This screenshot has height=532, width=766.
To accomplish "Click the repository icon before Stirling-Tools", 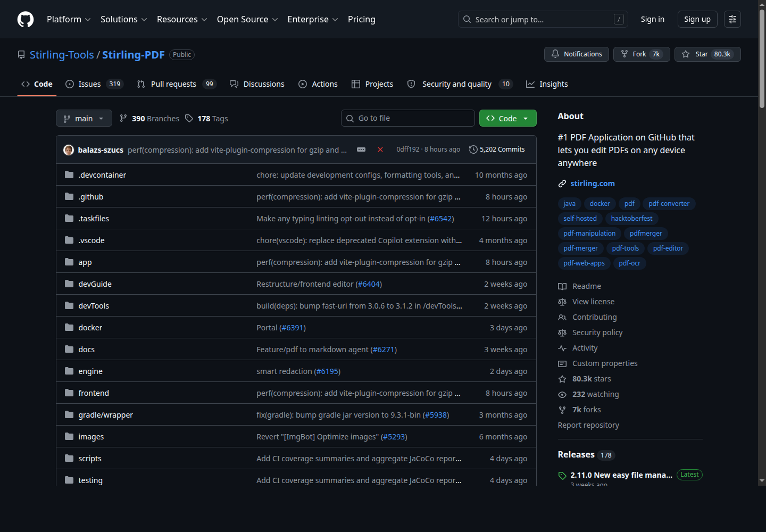I will (21, 55).
